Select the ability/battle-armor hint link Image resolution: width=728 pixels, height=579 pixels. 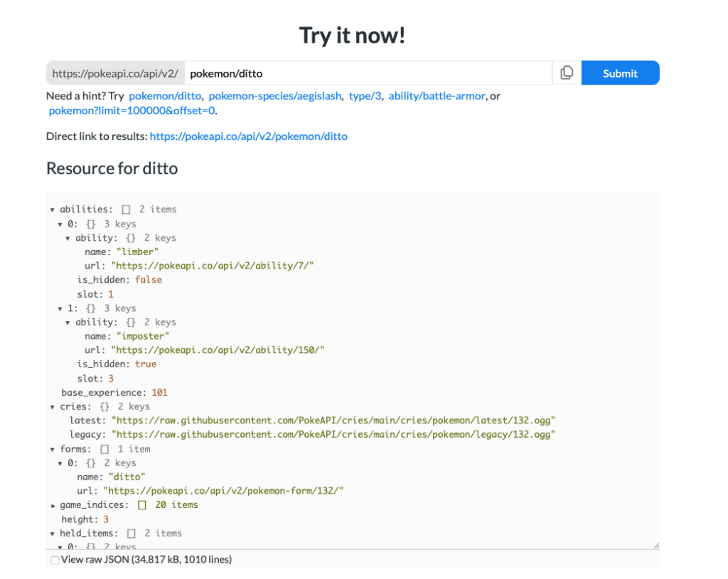point(437,96)
